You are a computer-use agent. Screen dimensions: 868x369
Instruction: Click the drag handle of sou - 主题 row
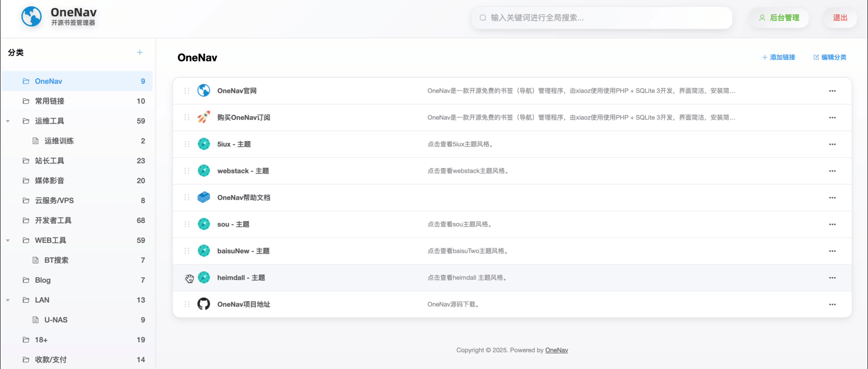click(x=187, y=224)
